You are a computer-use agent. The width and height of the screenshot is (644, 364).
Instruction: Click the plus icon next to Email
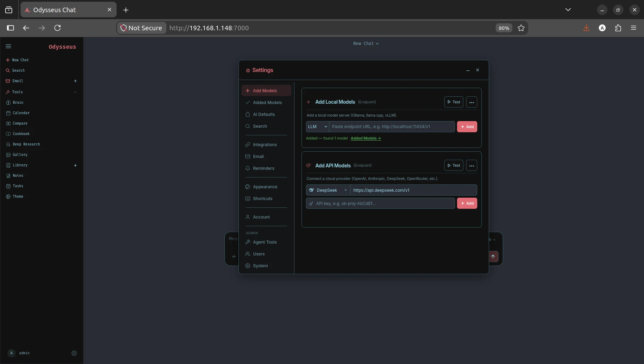point(75,81)
